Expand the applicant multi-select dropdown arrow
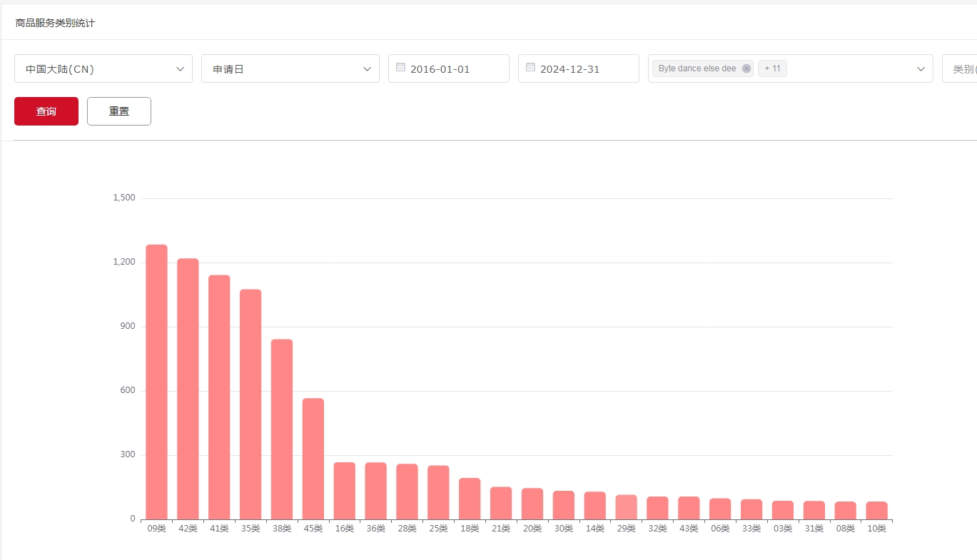The width and height of the screenshot is (977, 560). (921, 69)
